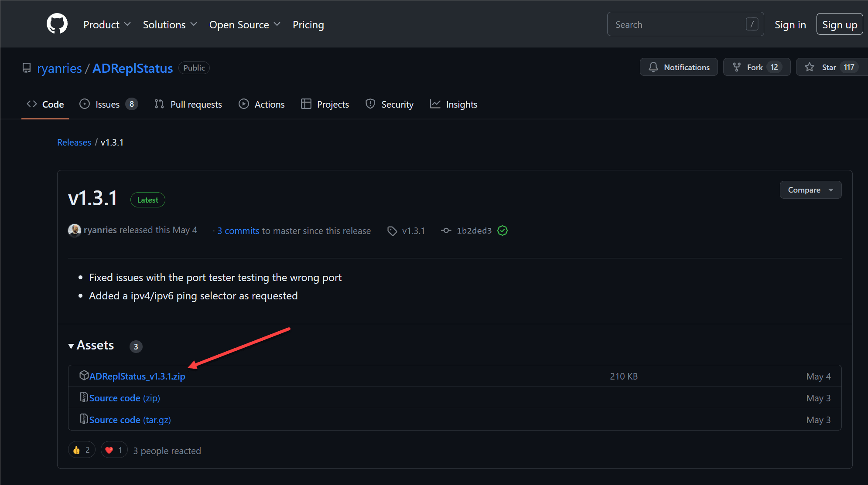The height and width of the screenshot is (485, 868).
Task: Click the GitHub Octocat logo
Action: tap(57, 24)
